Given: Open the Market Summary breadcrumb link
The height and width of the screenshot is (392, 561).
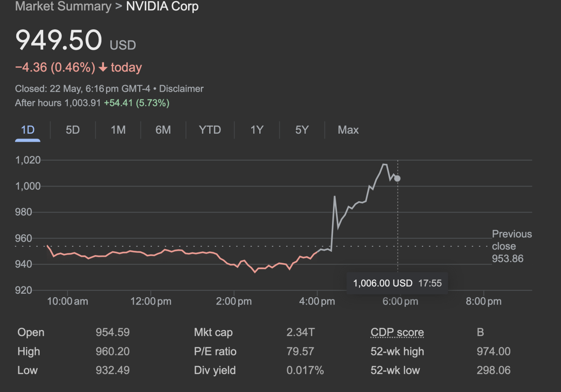Looking at the screenshot, I should pyautogui.click(x=63, y=6).
